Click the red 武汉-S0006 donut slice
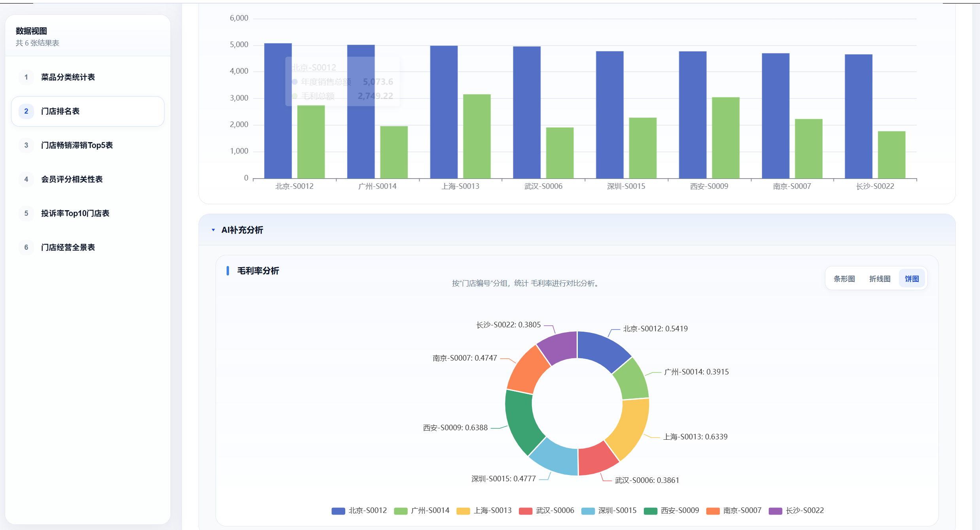The height and width of the screenshot is (530, 980). click(596, 459)
